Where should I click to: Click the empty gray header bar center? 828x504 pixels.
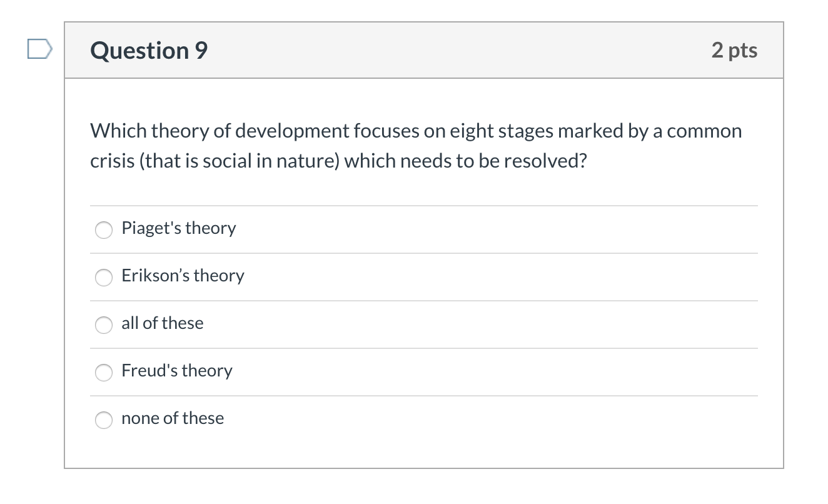438,51
